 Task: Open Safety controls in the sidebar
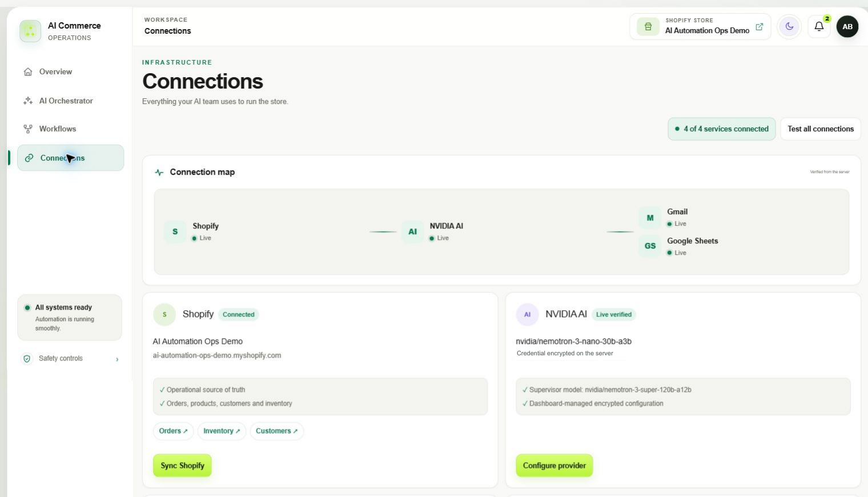[70, 359]
